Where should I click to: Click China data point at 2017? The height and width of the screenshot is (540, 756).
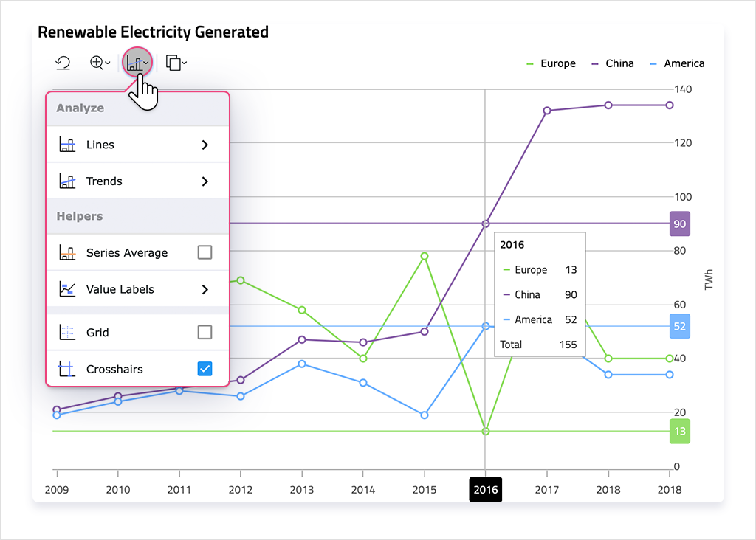[x=547, y=111]
